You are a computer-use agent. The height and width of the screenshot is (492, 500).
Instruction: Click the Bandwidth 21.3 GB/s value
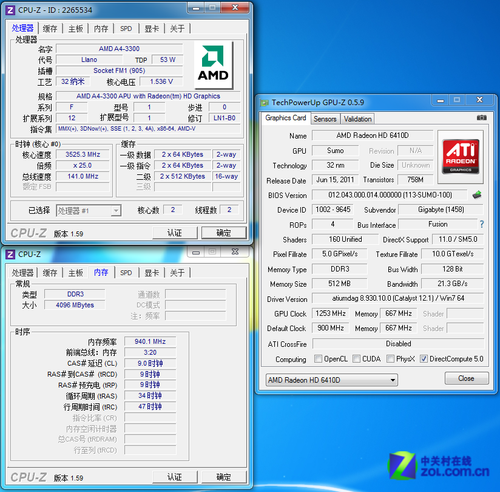click(x=452, y=284)
